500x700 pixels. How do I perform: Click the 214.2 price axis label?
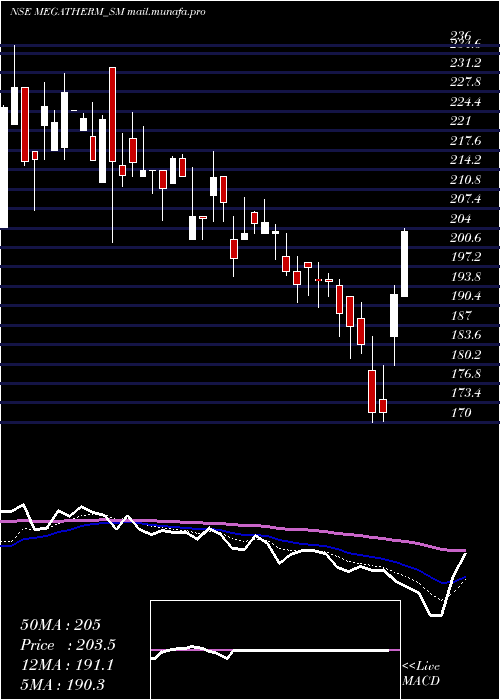[x=465, y=160]
